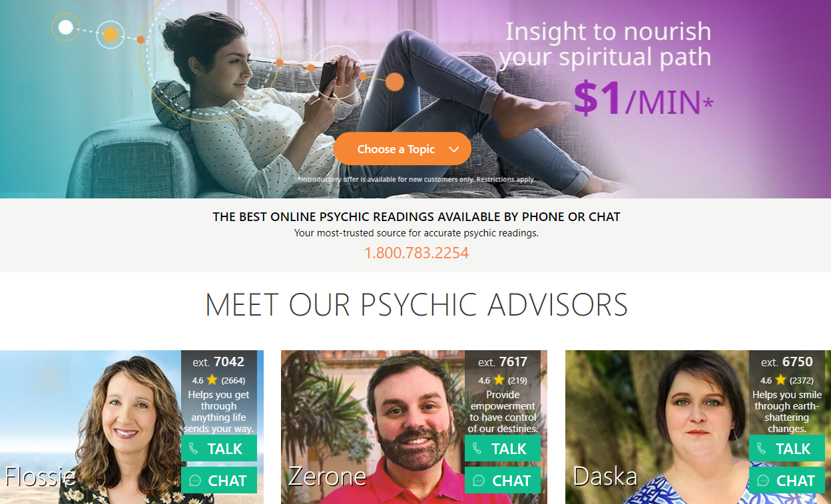Click the chat bubble icon in Zerone's CHAT button
831x504 pixels.
(479, 481)
